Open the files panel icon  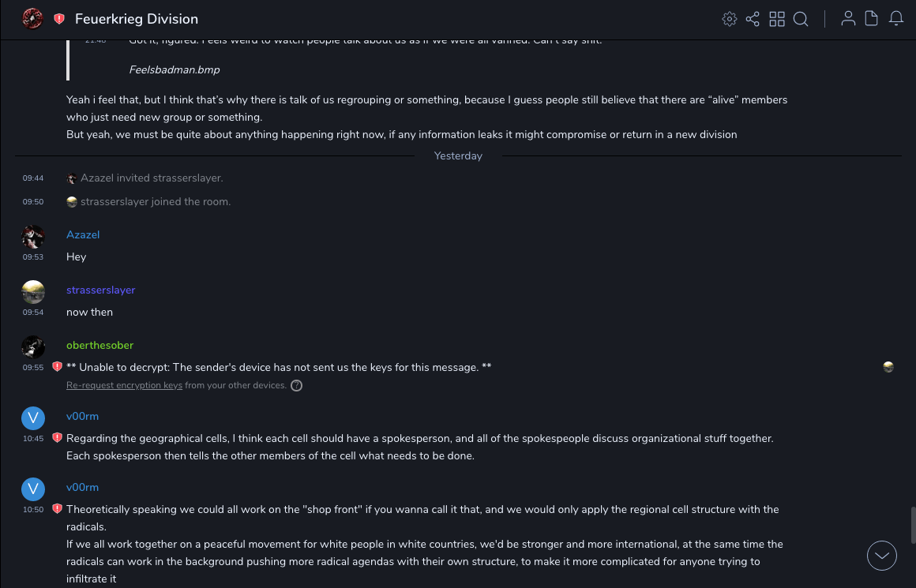tap(872, 19)
